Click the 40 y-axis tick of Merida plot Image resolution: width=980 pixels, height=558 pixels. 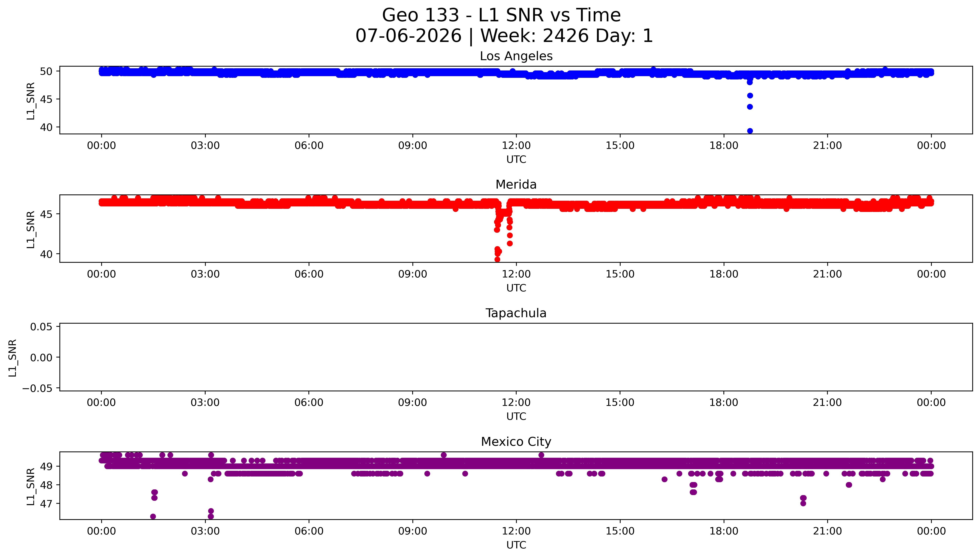click(46, 254)
